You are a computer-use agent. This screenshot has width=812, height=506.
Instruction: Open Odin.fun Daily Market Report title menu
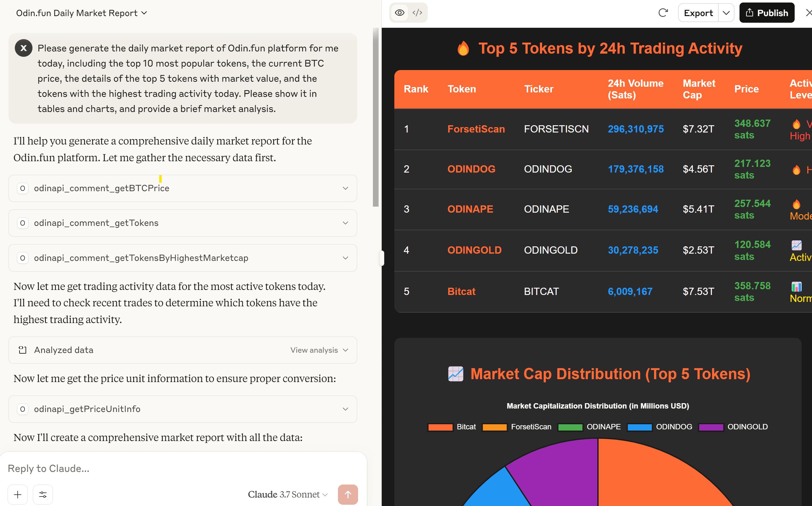tap(82, 13)
